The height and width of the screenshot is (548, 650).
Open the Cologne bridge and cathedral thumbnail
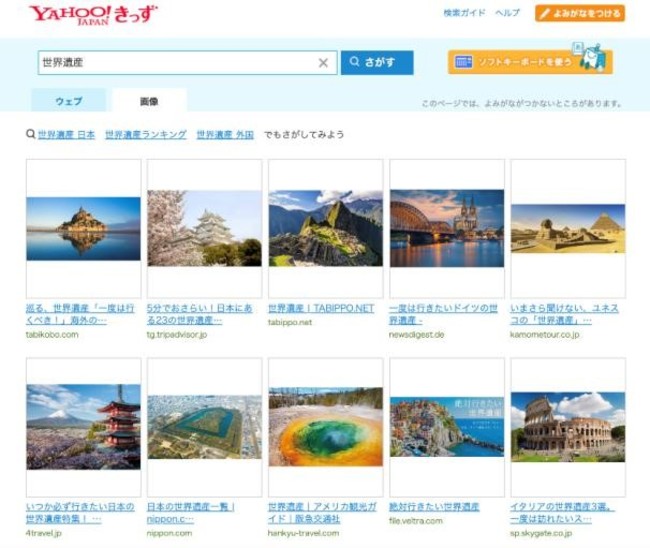pyautogui.click(x=447, y=228)
